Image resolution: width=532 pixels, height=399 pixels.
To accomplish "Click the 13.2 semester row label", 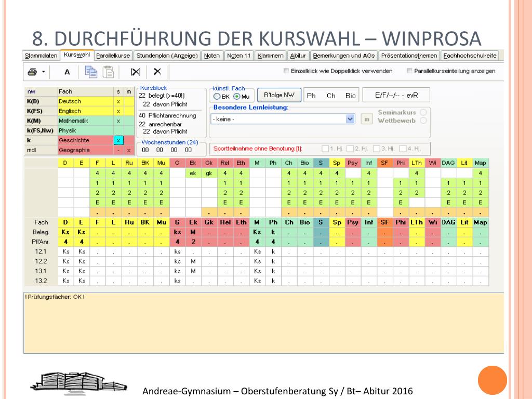I will 41,281.
